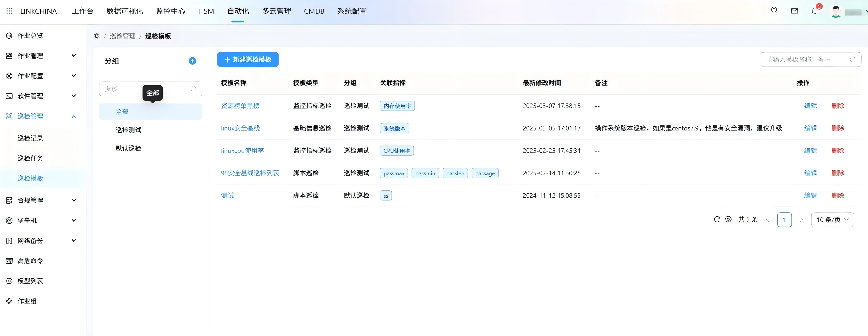The image size is (868, 336).
Task: Open the 数据可视化 top tab
Action: [125, 11]
